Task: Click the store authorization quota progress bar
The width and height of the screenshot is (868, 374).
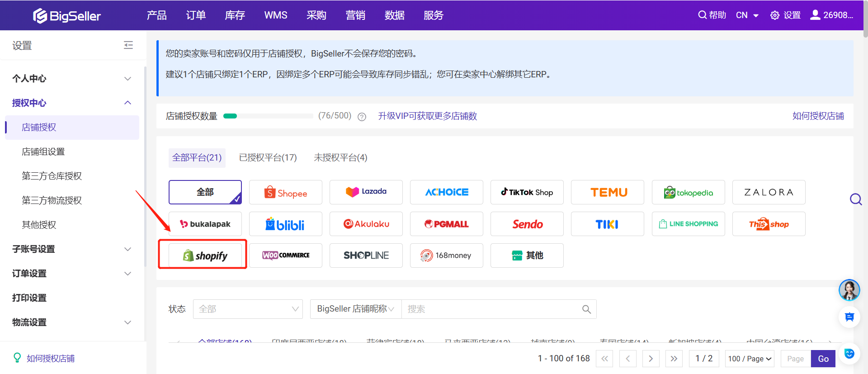Action: pos(268,116)
